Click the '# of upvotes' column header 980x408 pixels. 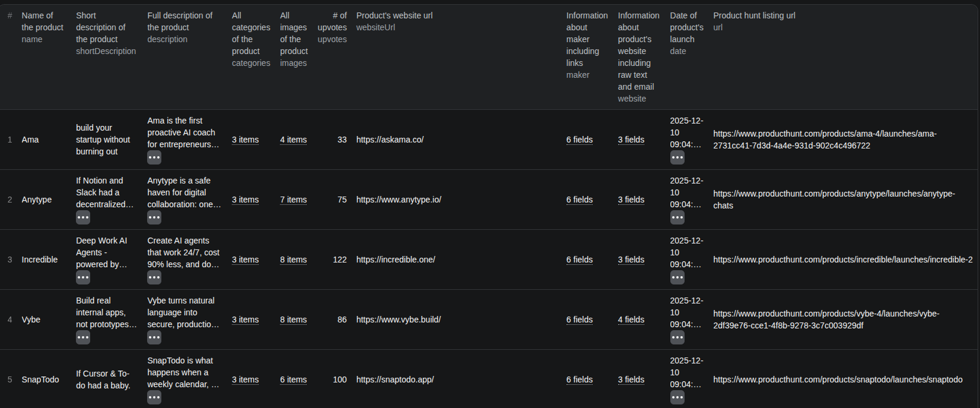pos(332,27)
